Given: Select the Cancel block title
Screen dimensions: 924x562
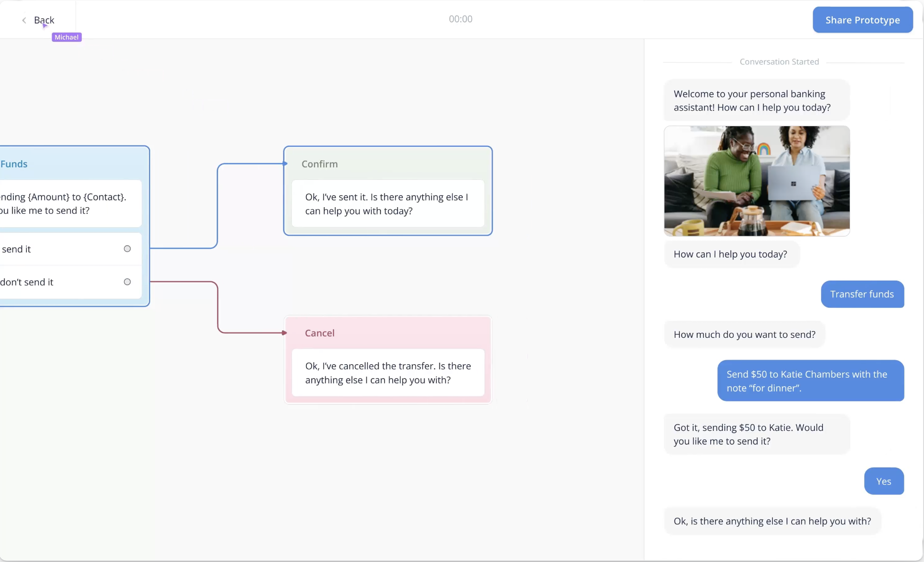Looking at the screenshot, I should pos(320,333).
